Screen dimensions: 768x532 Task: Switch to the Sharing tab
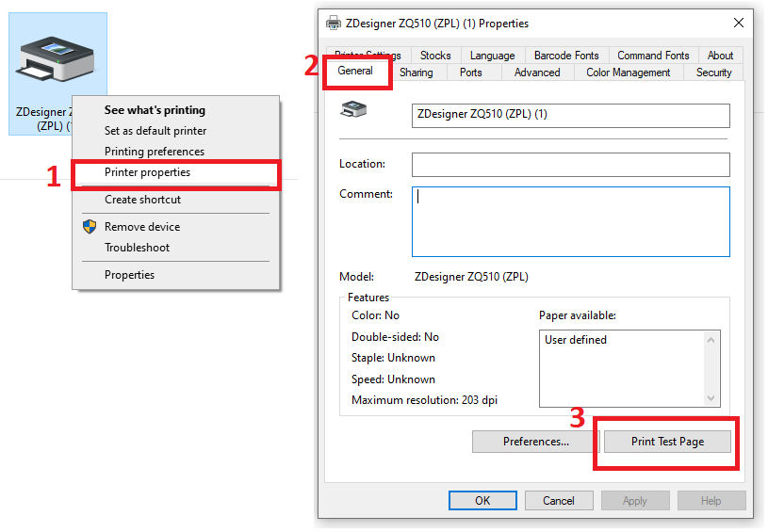click(416, 73)
